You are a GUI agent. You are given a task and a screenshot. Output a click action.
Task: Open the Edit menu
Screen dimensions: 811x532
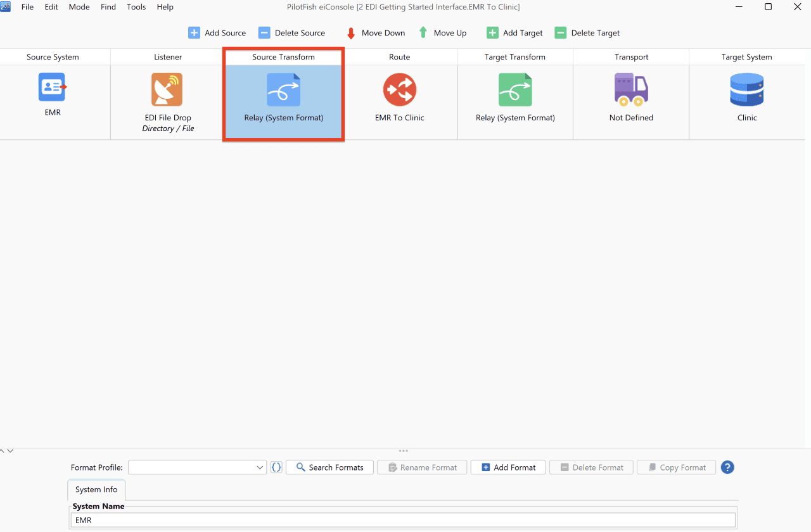(51, 7)
